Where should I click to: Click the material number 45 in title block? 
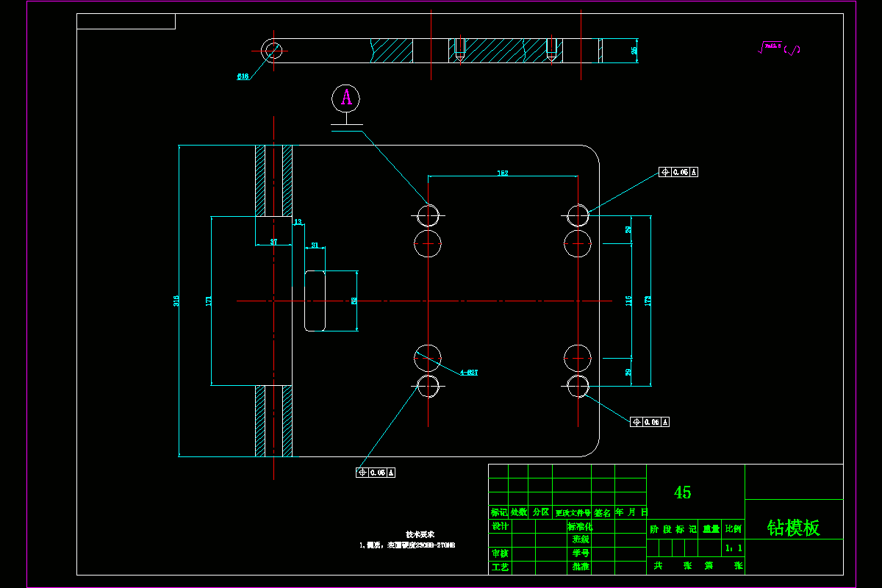682,492
